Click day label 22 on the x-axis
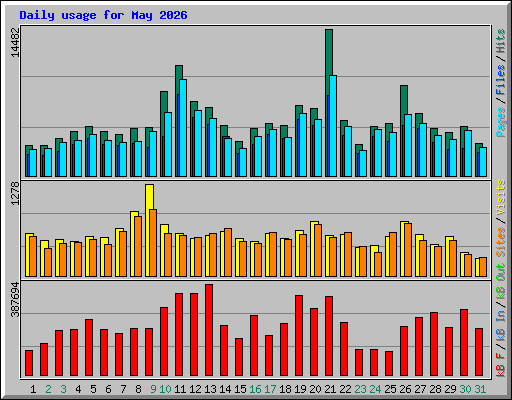512x400 pixels. (x=345, y=389)
